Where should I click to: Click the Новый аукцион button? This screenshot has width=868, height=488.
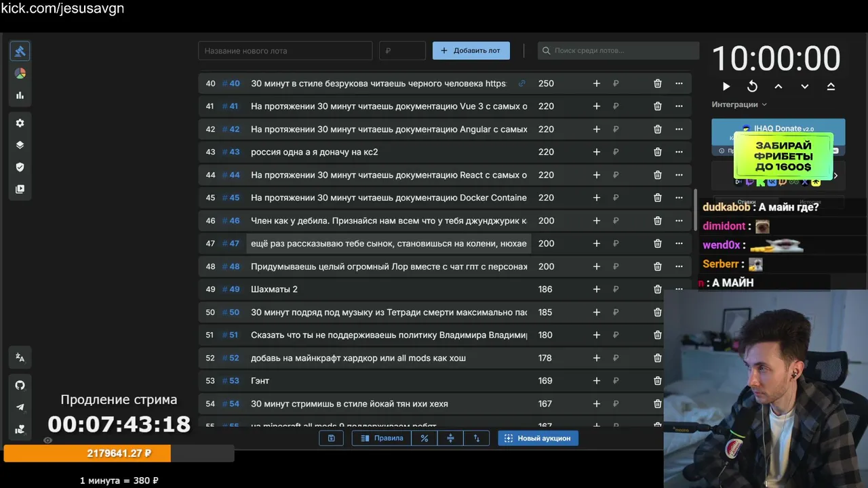pyautogui.click(x=538, y=439)
